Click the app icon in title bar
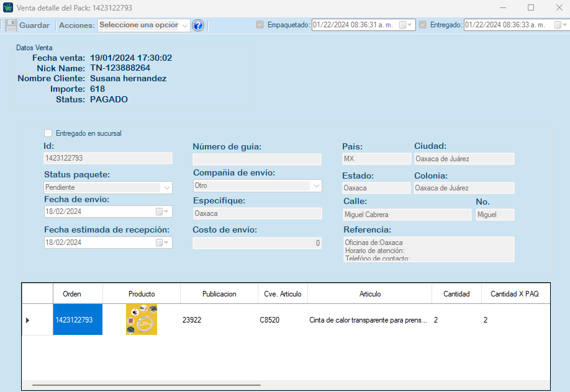Image resolution: width=570 pixels, height=392 pixels. tap(7, 8)
